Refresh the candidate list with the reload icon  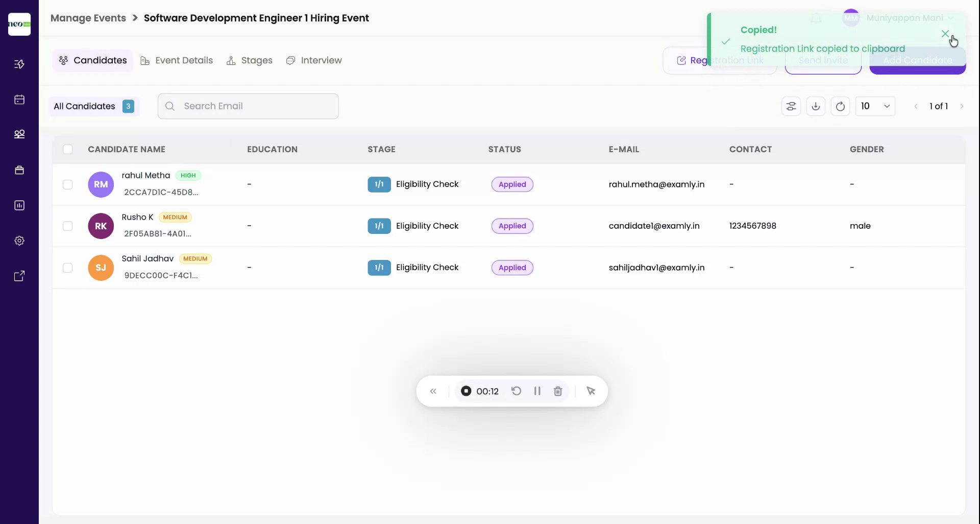pyautogui.click(x=840, y=106)
